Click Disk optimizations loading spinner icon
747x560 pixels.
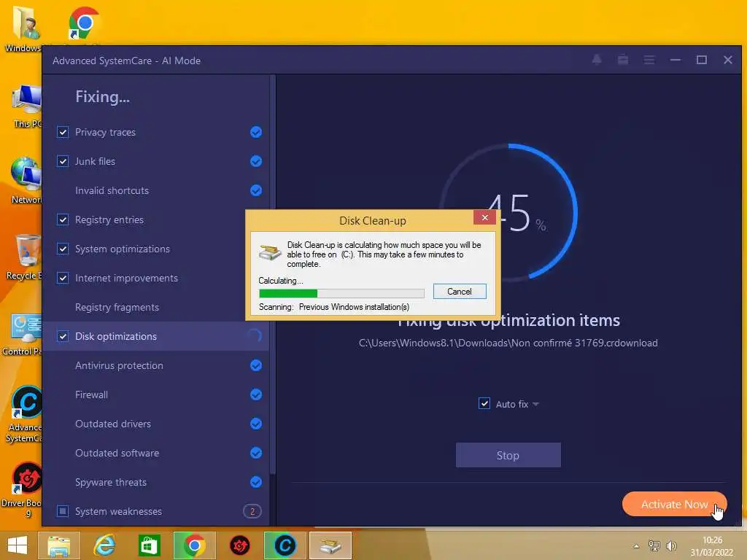click(255, 336)
